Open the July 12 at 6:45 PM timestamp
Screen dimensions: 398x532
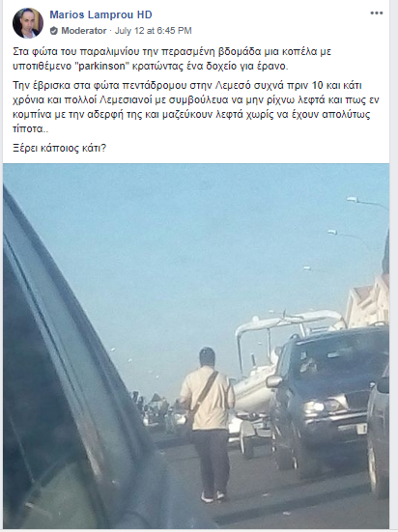[154, 31]
